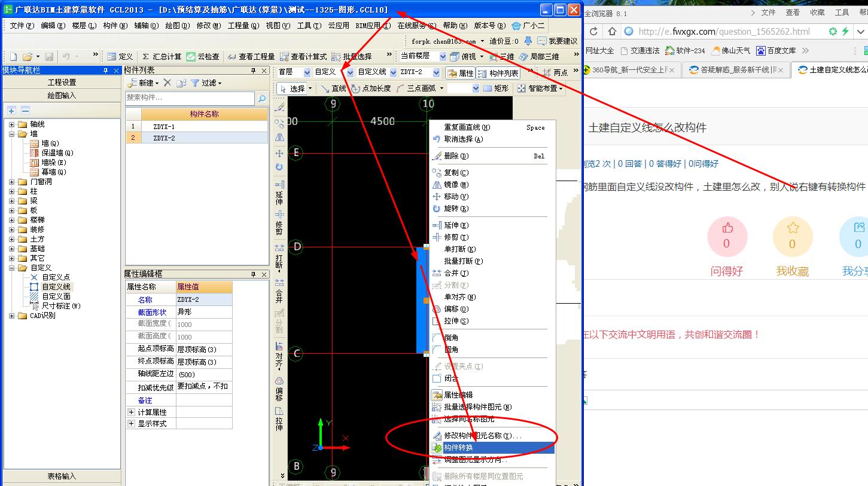This screenshot has height=486, width=868.
Task: Open 云检查 cloud check tool
Action: tap(203, 57)
